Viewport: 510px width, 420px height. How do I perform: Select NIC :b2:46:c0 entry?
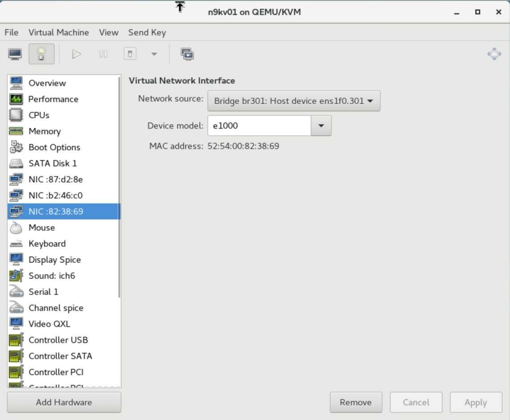[x=63, y=196]
